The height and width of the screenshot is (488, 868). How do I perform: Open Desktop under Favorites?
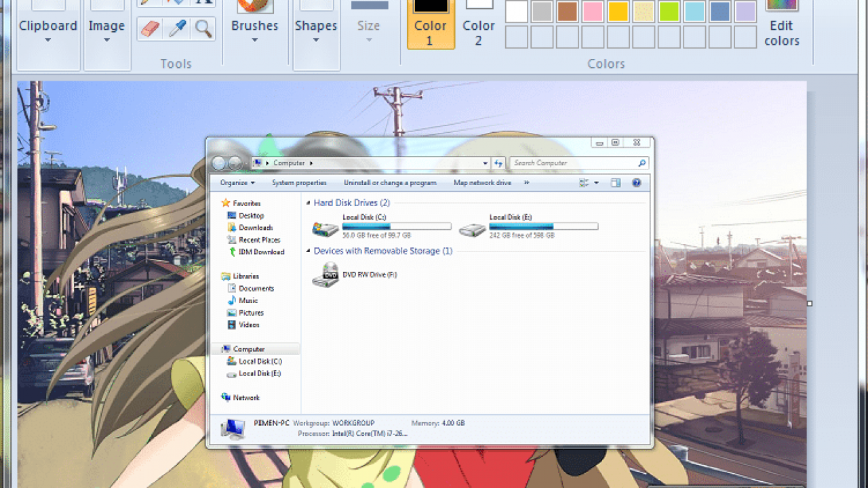[x=246, y=216]
